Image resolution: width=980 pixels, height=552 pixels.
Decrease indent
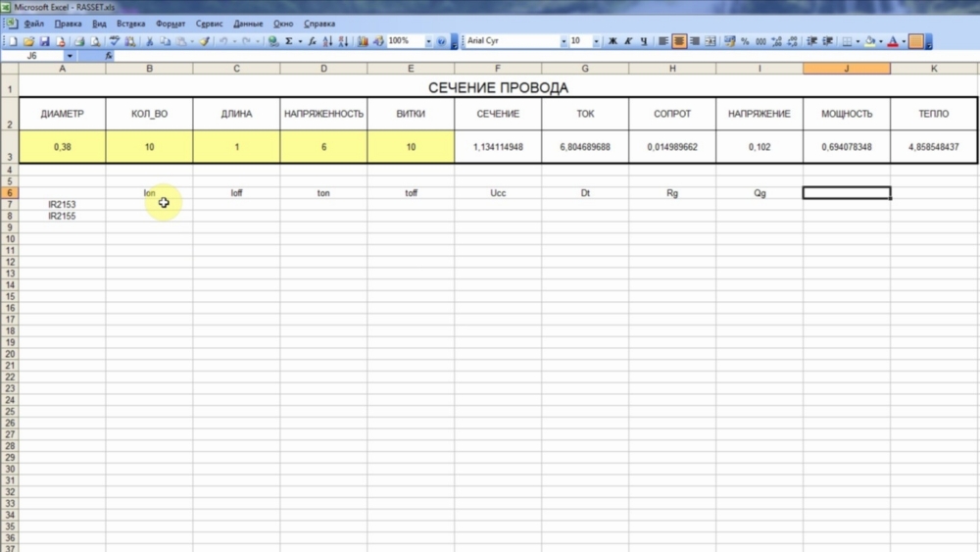(811, 41)
